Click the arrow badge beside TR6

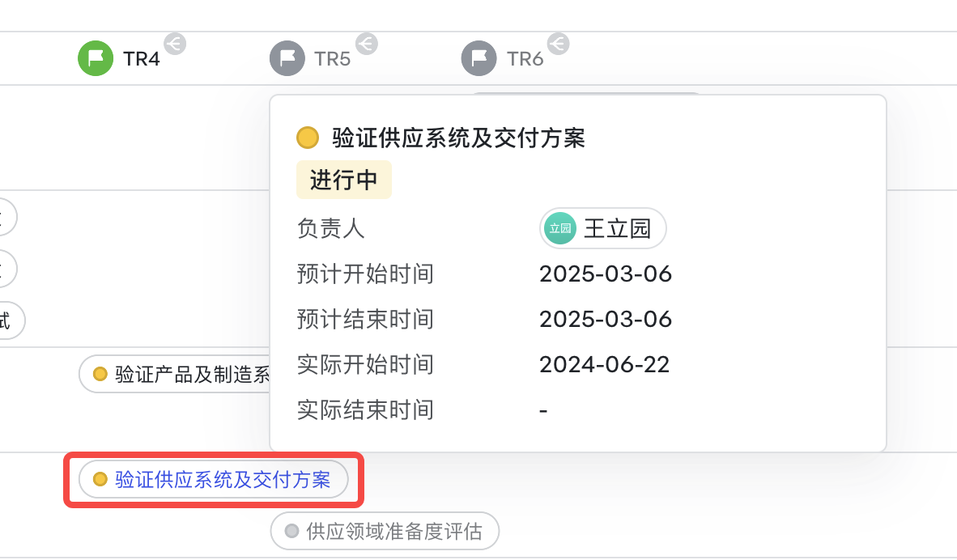pos(559,44)
